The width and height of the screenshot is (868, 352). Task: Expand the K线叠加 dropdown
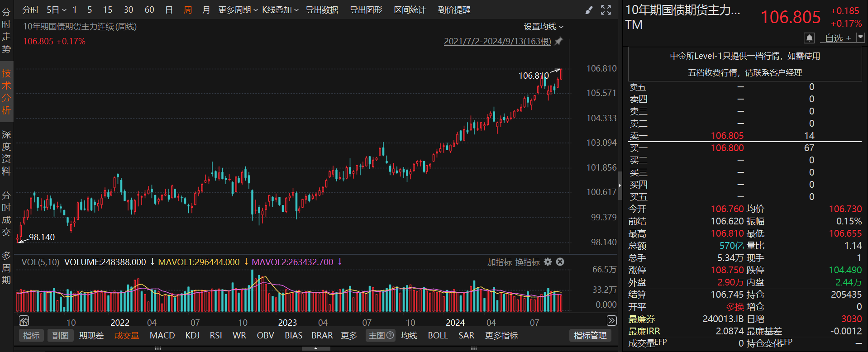pos(280,10)
